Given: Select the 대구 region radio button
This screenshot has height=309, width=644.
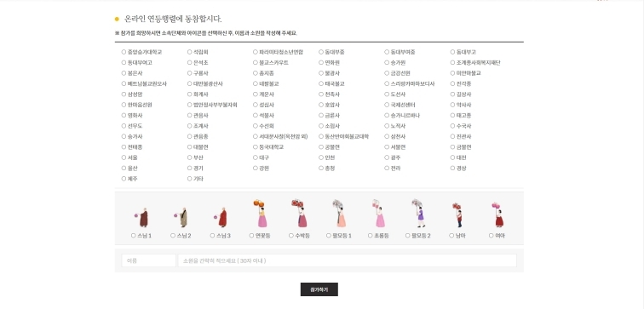Looking at the screenshot, I should tap(256, 157).
